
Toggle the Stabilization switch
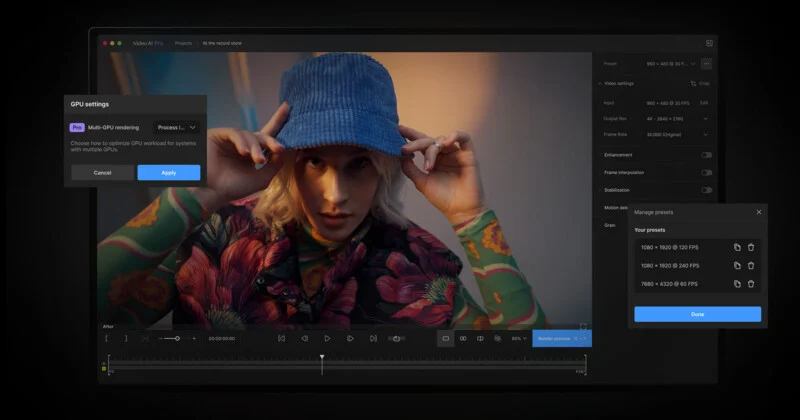(x=706, y=190)
